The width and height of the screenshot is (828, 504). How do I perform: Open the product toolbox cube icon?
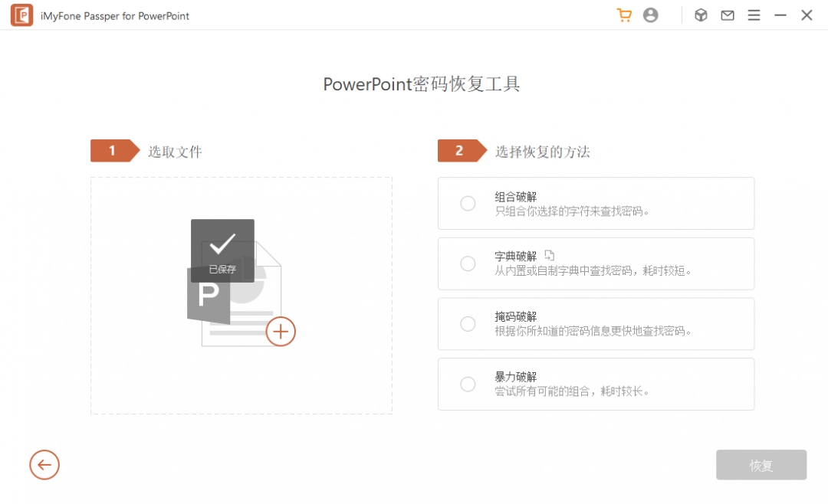[x=701, y=15]
